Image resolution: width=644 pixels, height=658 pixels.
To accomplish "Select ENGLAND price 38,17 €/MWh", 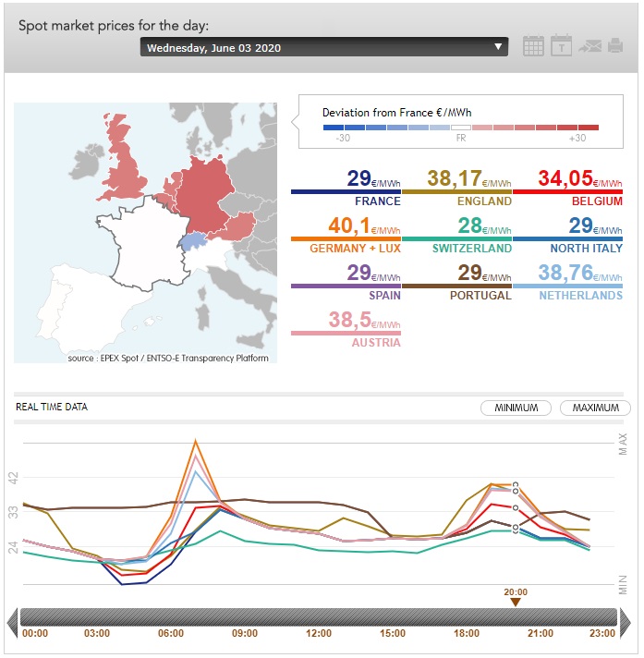I will 456,188.
